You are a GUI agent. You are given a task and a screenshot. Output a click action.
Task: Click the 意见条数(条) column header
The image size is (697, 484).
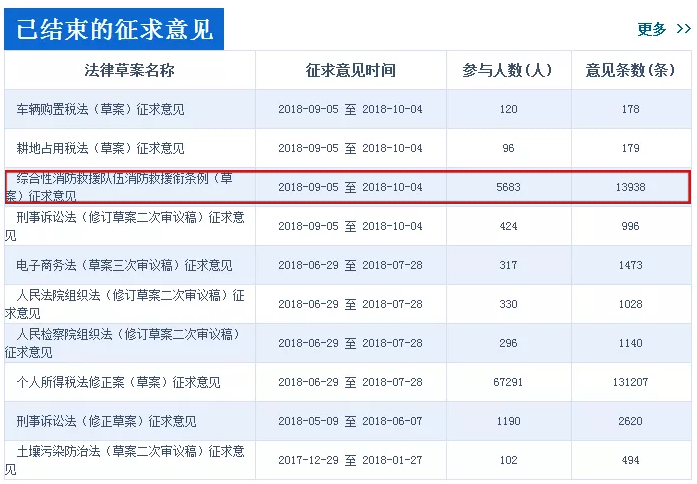630,70
